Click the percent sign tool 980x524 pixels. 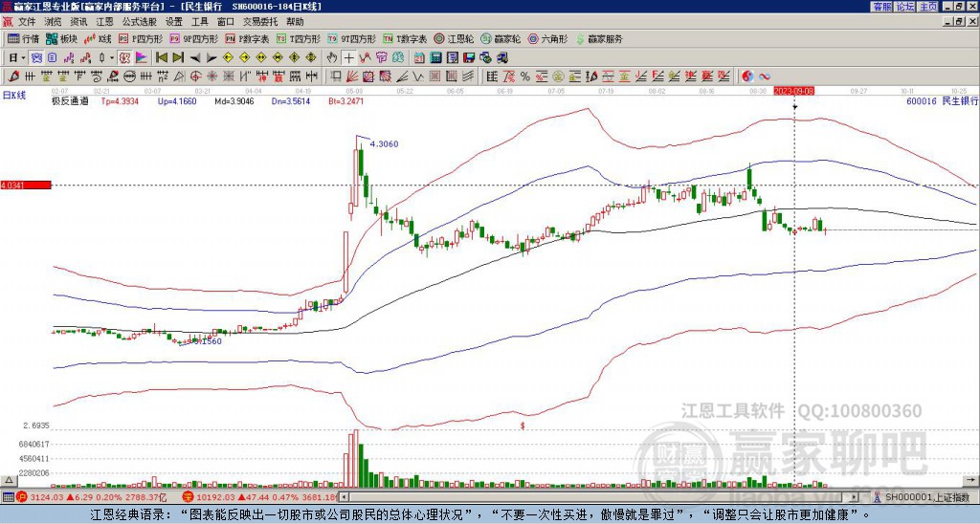pos(525,76)
